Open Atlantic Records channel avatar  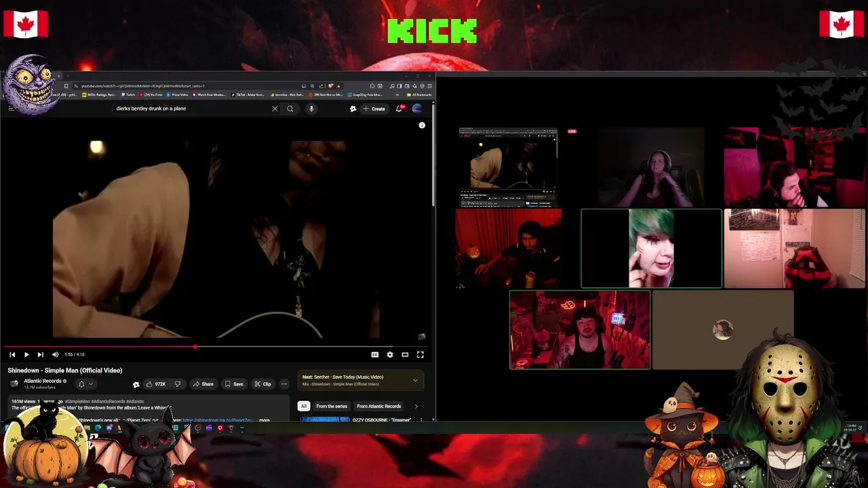(14, 384)
